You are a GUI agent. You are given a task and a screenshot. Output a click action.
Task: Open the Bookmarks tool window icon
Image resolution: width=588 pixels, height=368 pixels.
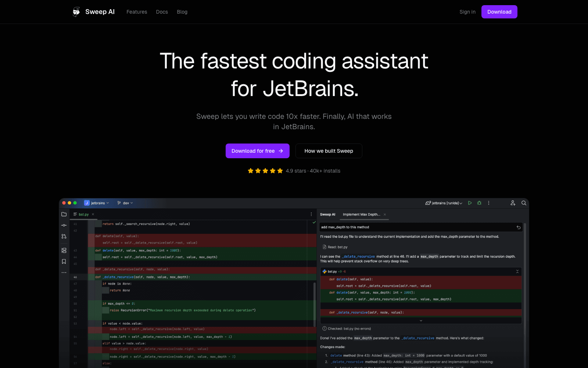pyautogui.click(x=64, y=262)
